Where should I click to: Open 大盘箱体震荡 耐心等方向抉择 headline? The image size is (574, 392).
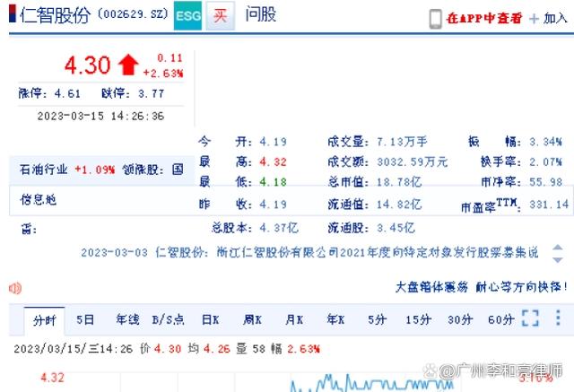[481, 287]
